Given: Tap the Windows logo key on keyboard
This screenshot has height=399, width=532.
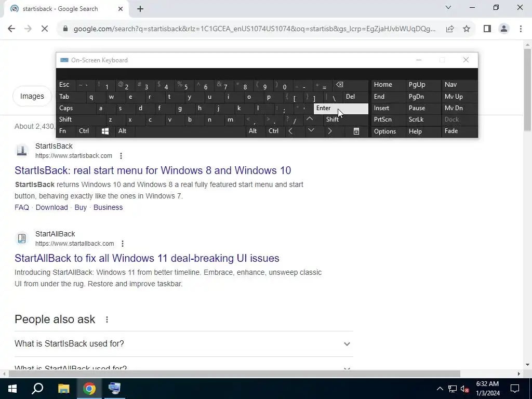Looking at the screenshot, I should pyautogui.click(x=105, y=131).
